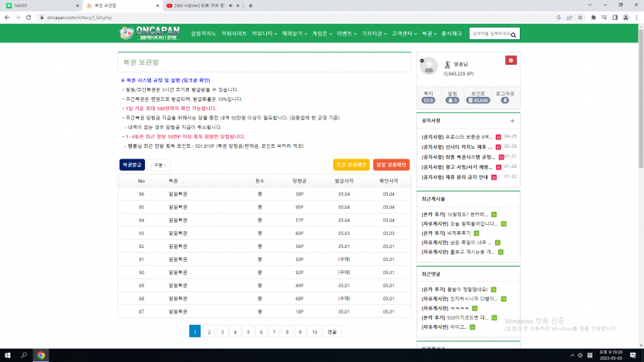Close the NAVER tab

coord(77,5)
